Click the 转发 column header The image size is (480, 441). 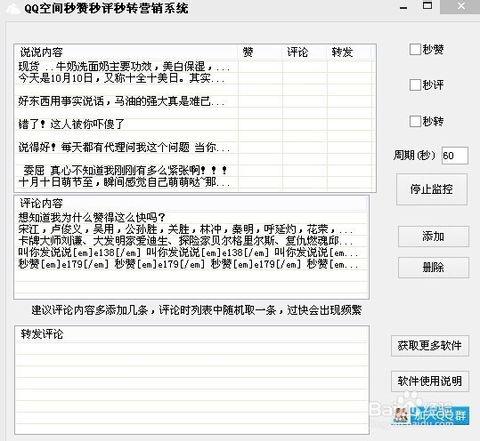click(349, 52)
